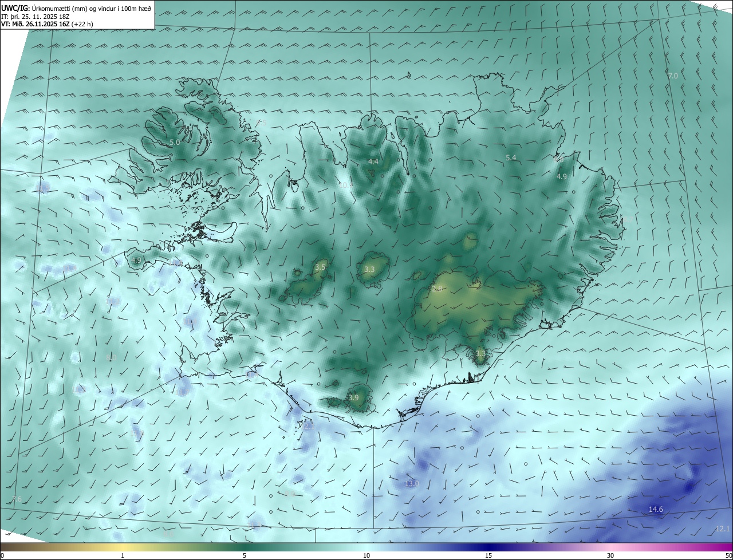Click the 7.6 value at the southwest edge

pos(17,499)
